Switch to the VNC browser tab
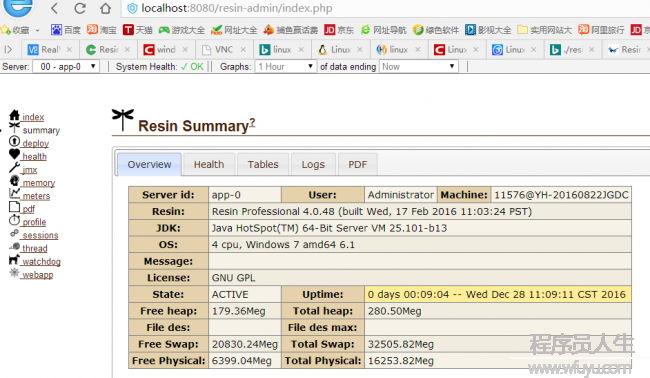Viewport: 650px width, 378px height. click(224, 50)
